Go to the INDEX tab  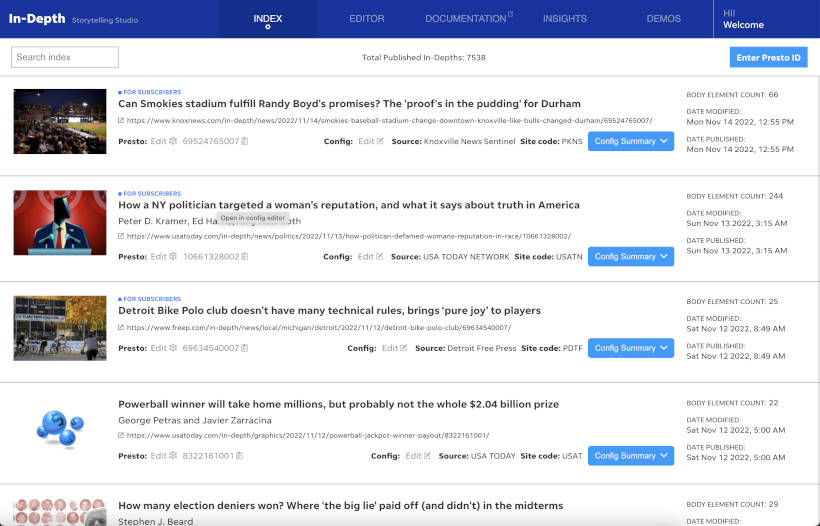tap(268, 19)
